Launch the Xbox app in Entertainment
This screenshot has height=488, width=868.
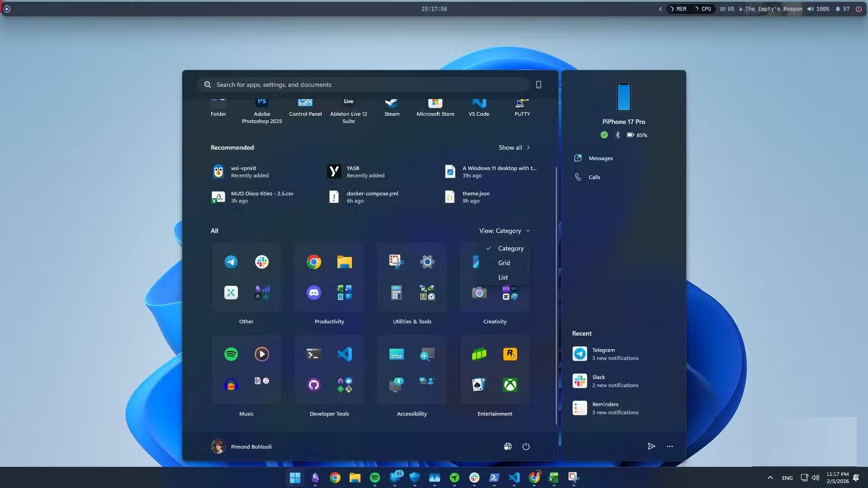coord(510,385)
